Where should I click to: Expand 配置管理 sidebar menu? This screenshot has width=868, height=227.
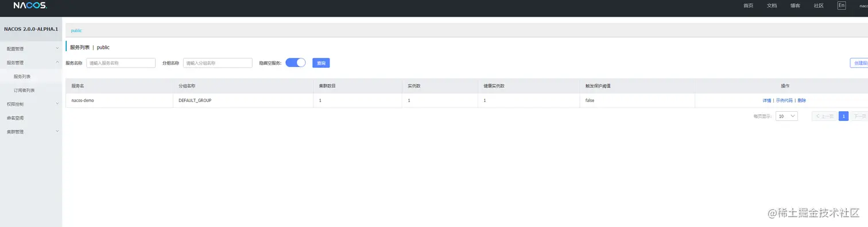(x=31, y=49)
